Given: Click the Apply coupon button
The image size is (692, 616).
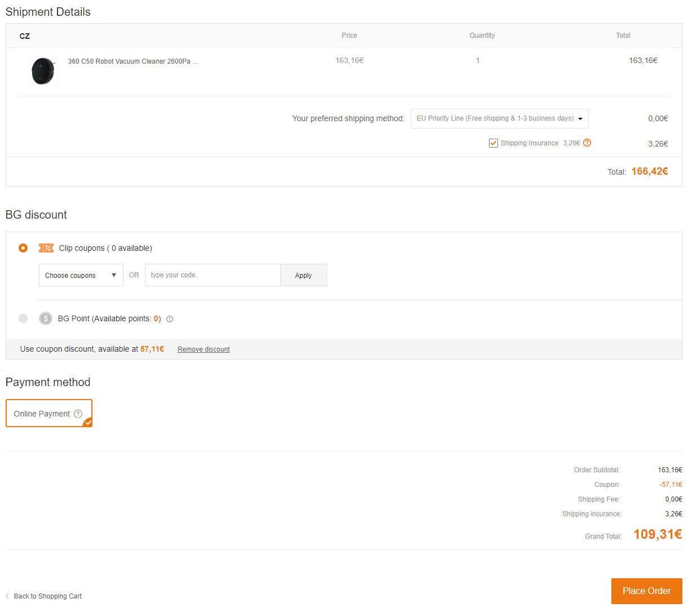Looking at the screenshot, I should 303,275.
